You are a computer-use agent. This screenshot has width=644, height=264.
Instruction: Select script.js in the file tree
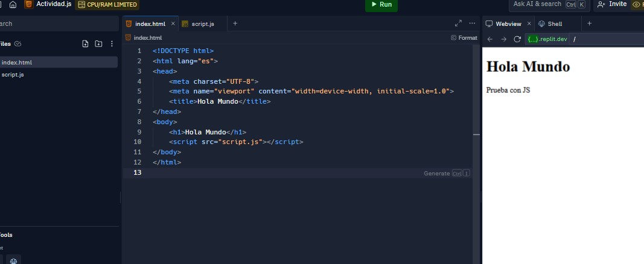pyautogui.click(x=59, y=75)
